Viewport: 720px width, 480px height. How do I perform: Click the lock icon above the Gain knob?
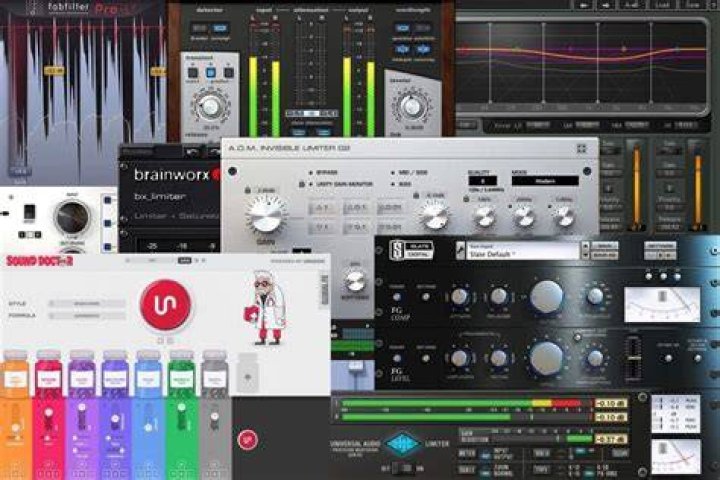coord(248,190)
